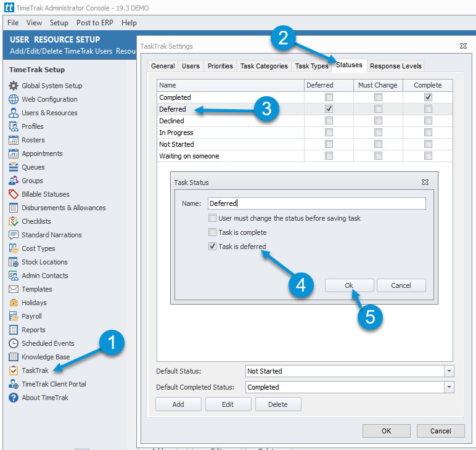
Task: Open the Post to ERP menu
Action: (95, 23)
